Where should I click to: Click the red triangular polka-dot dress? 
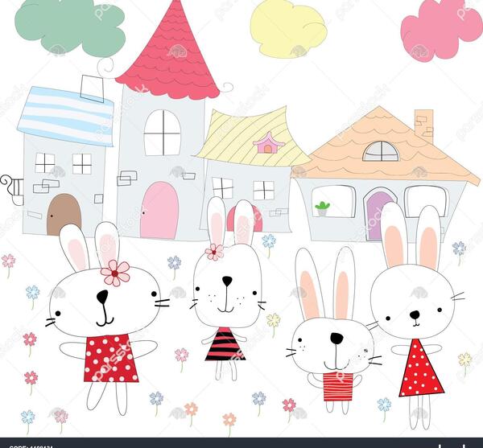420,368
